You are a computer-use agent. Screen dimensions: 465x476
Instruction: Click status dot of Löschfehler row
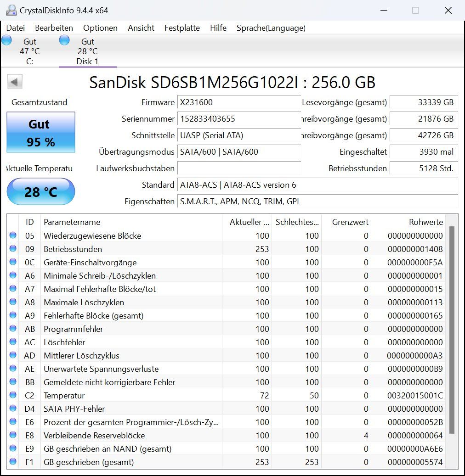point(13,342)
